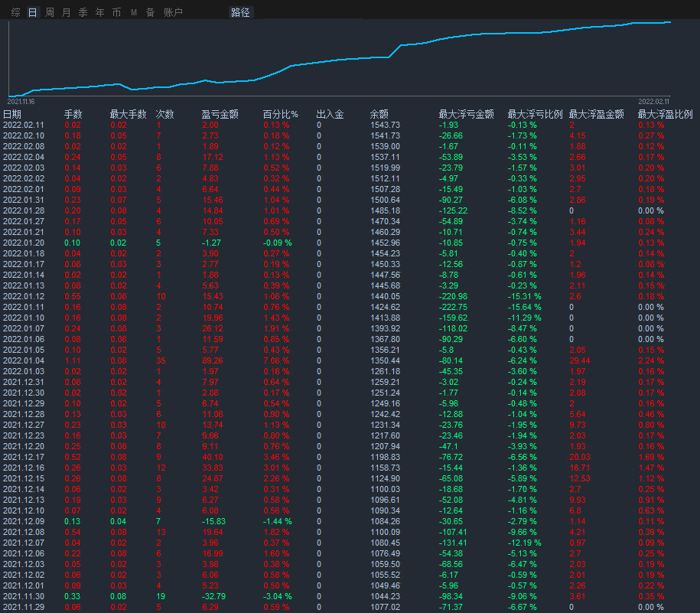Click the 2022.01.31 date cell

(24, 200)
